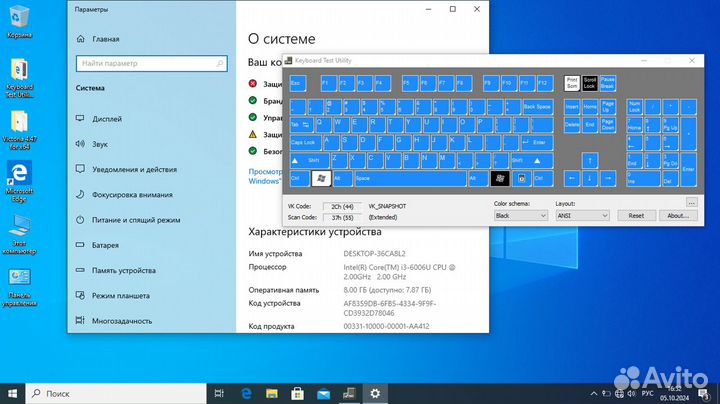Open the Windows Start menu
Screen dimensions: 720x404
point(13,393)
